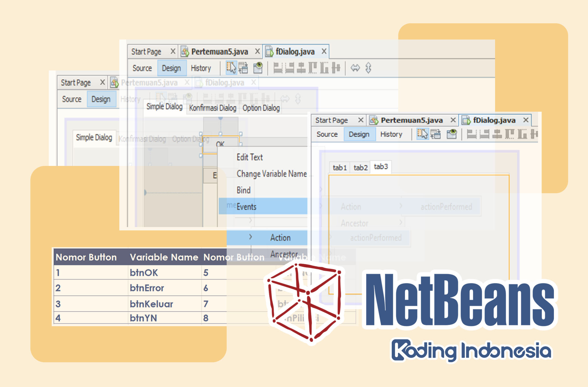The height and width of the screenshot is (387, 588).
Task: Click fDialog.java file icon in center window
Action: tap(269, 52)
